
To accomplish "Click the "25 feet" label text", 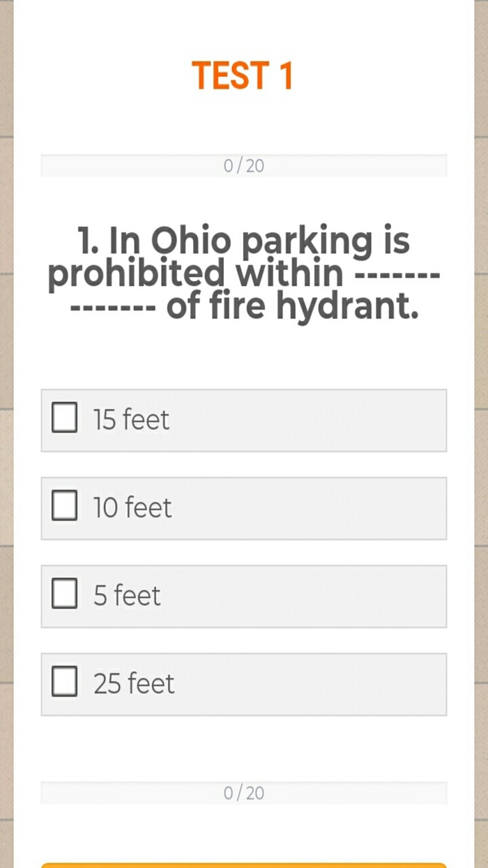I will point(132,684).
